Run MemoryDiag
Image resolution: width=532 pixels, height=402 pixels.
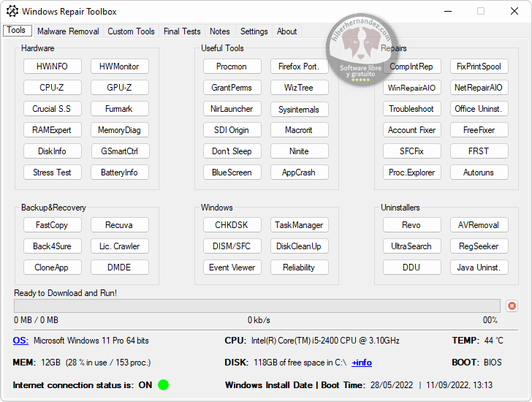[119, 130]
